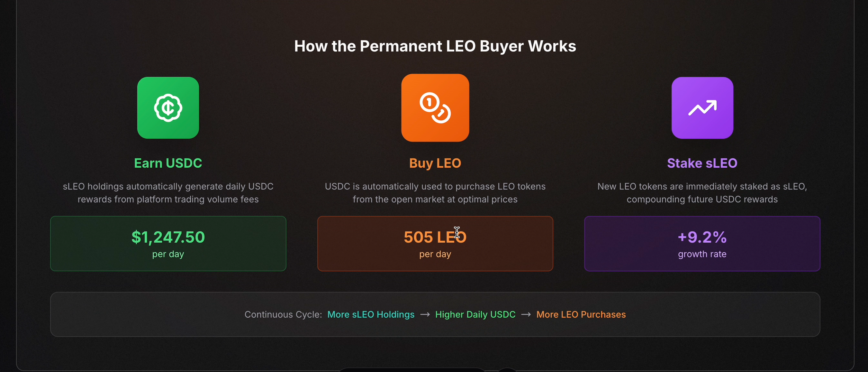Screen dimensions: 868x372
Task: Click the 505 LEO per day stat box
Action: [435, 244]
